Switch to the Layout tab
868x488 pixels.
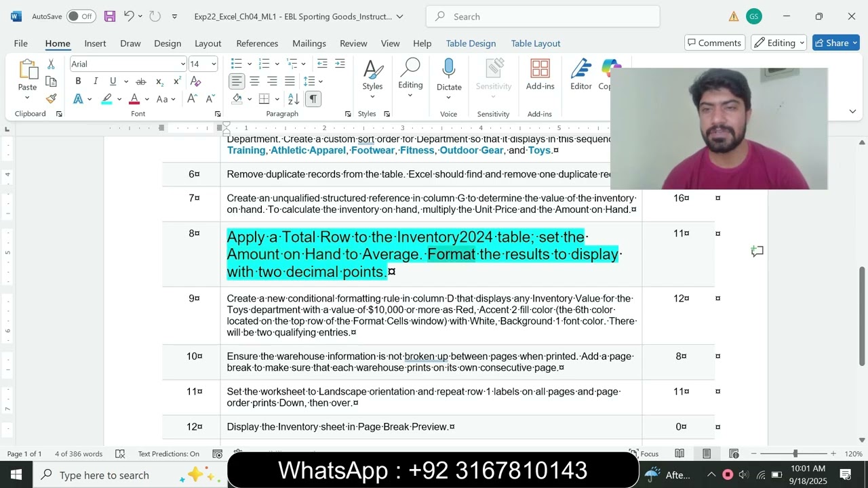(208, 43)
